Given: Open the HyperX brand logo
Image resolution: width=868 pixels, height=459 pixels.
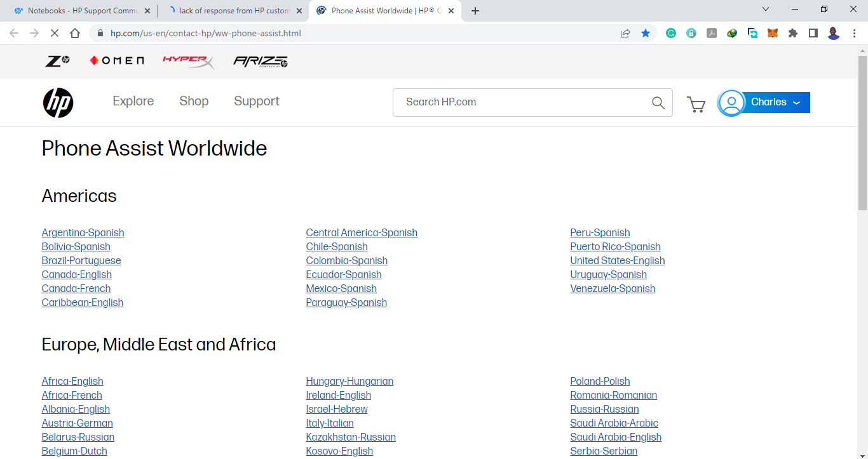Looking at the screenshot, I should tap(188, 62).
